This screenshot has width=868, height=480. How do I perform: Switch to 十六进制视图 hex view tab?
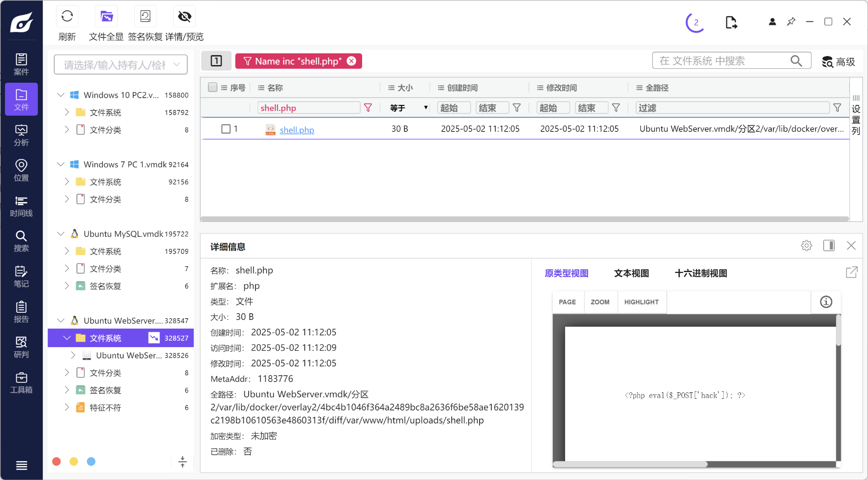point(701,273)
